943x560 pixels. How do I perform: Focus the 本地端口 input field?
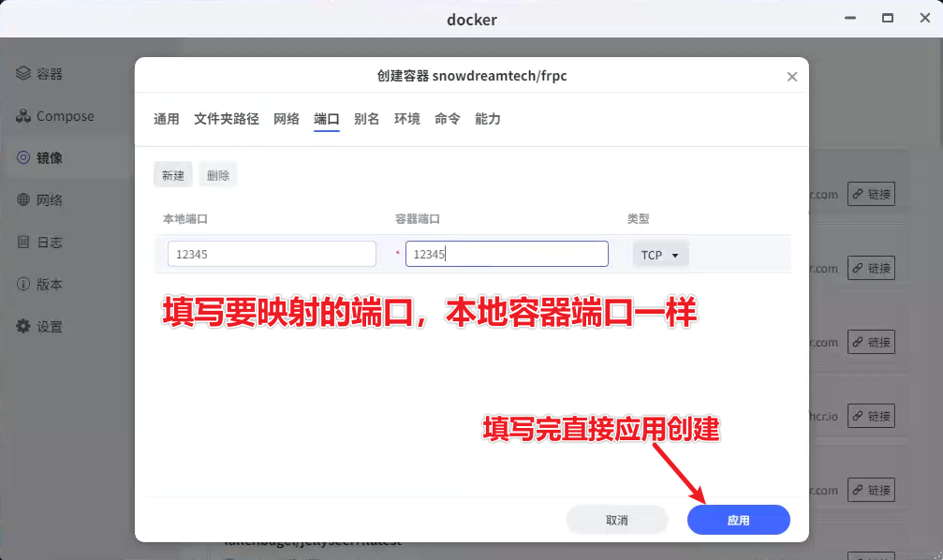click(272, 255)
